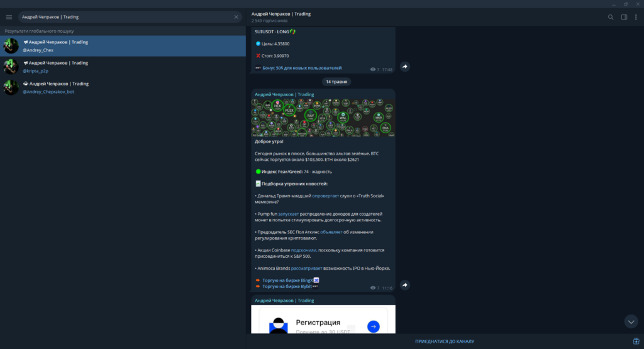Click text Индекс Fear/Greed: 74

click(x=285, y=172)
